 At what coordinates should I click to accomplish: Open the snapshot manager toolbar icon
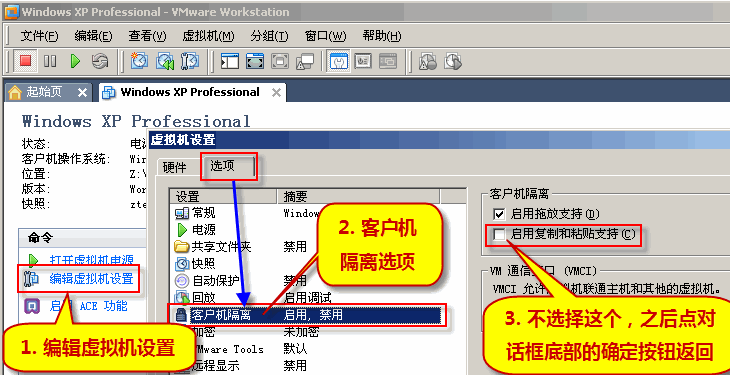pos(190,61)
